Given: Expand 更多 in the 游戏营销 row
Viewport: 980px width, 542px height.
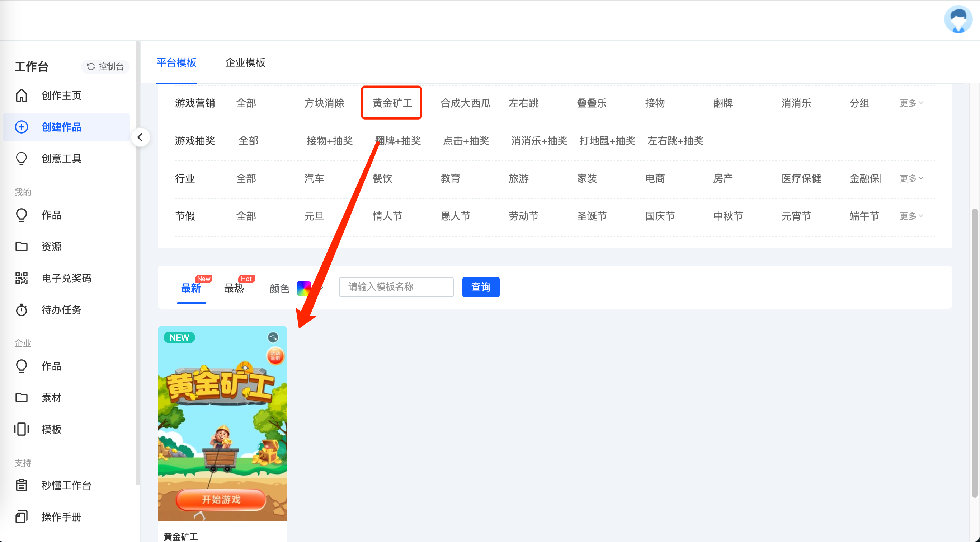Looking at the screenshot, I should coord(911,103).
